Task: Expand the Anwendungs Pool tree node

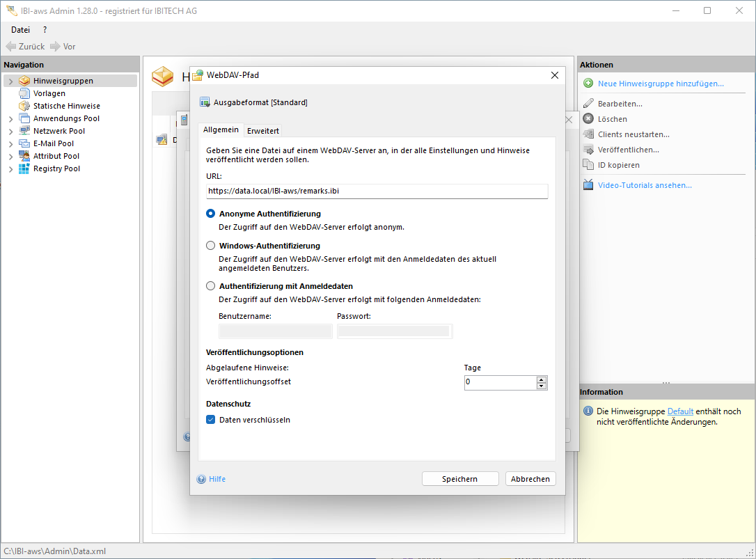Action: click(10, 119)
